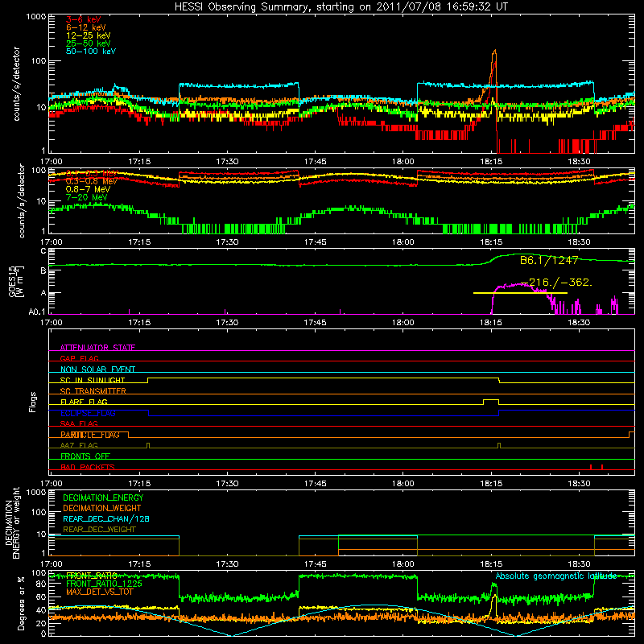Click the 0.3-0.8 MeV legend label
Screen dimensions: 644x644
(x=92, y=181)
